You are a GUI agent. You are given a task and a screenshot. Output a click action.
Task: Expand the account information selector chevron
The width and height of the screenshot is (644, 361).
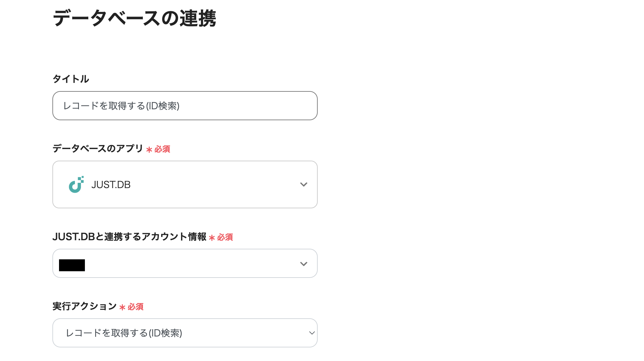303,264
